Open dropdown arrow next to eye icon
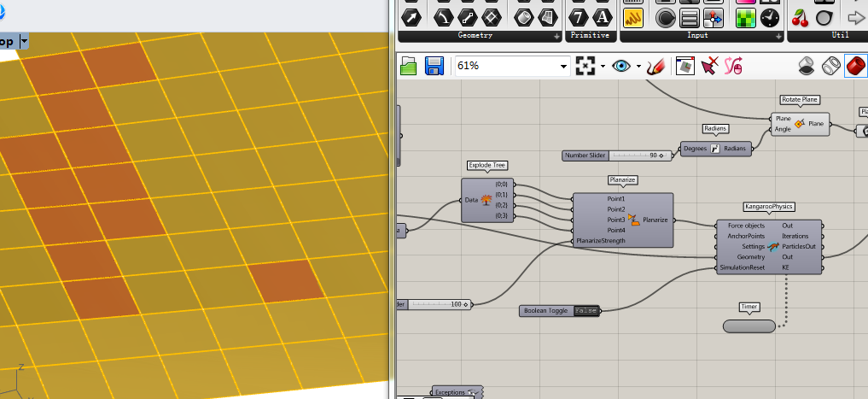Viewport: 868px width, 399px height. pos(637,67)
